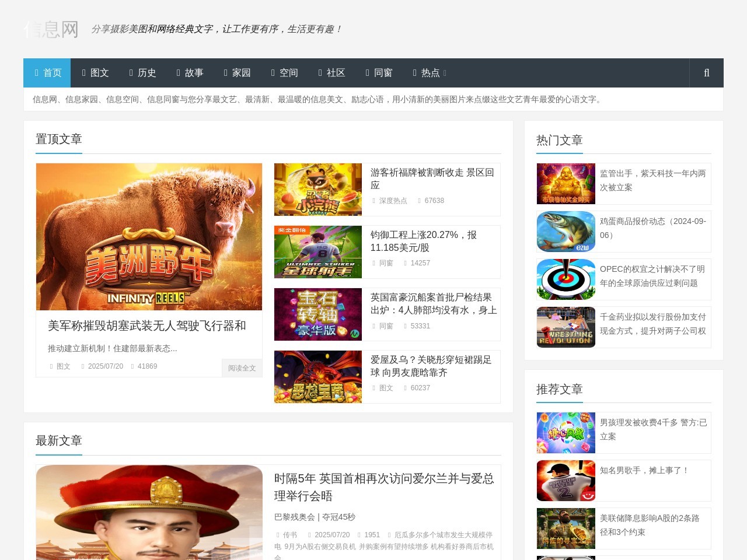Open the 空间 menu item
The image size is (747, 560).
coord(284,73)
